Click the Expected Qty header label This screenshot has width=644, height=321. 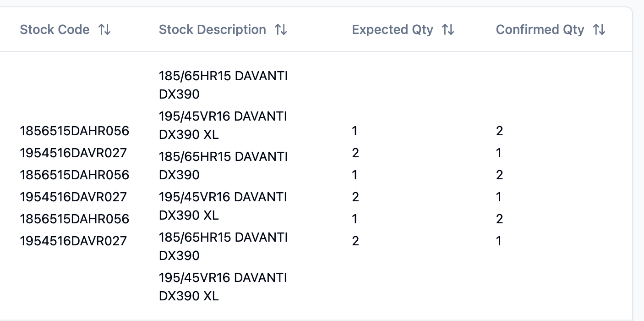point(392,30)
